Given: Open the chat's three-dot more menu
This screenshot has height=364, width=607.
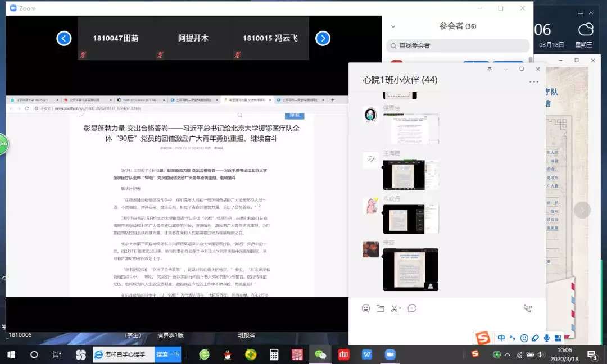Looking at the screenshot, I should click(533, 81).
